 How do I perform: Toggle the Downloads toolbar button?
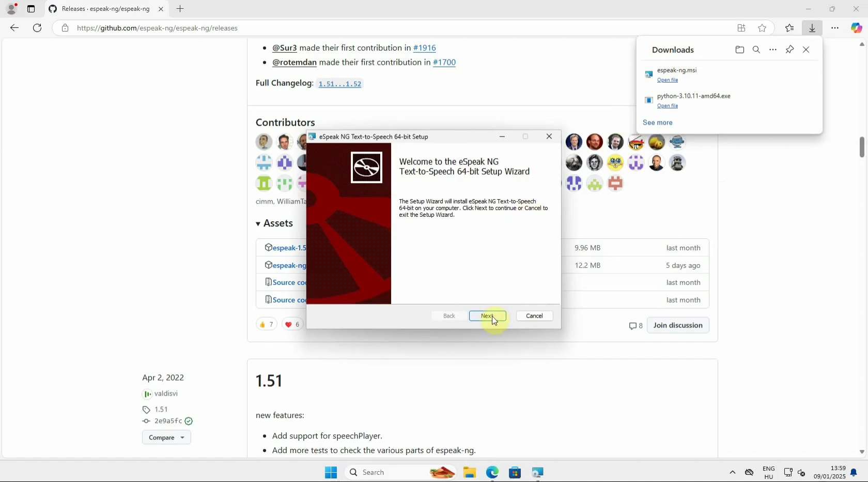click(x=812, y=28)
